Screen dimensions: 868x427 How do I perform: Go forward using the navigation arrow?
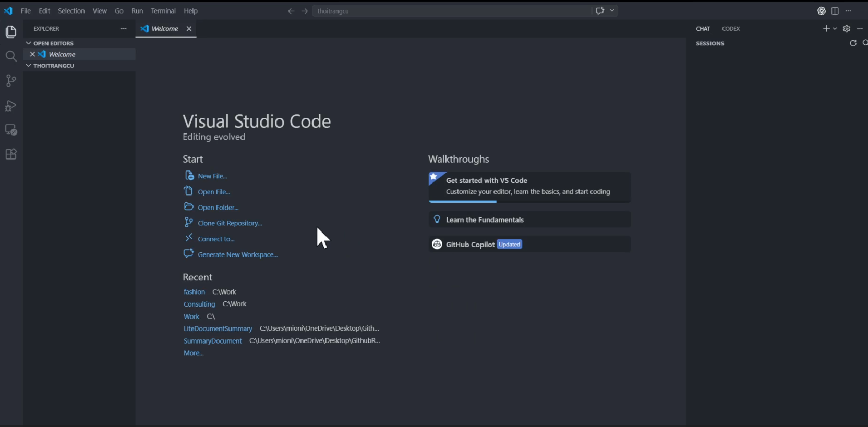305,11
